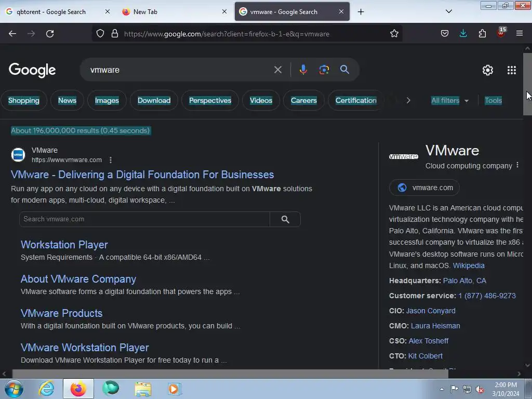Call customer service number link
The height and width of the screenshot is (399, 532).
pyautogui.click(x=487, y=296)
